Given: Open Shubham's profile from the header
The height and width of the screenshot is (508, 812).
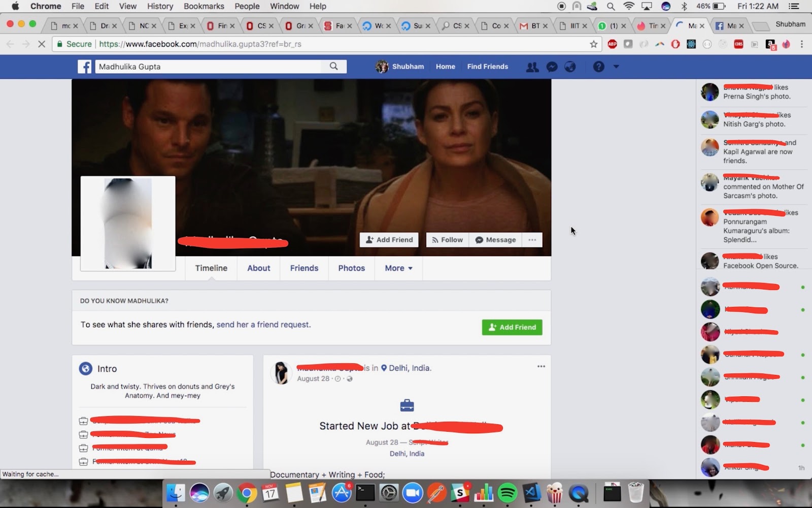Looking at the screenshot, I should pos(400,67).
